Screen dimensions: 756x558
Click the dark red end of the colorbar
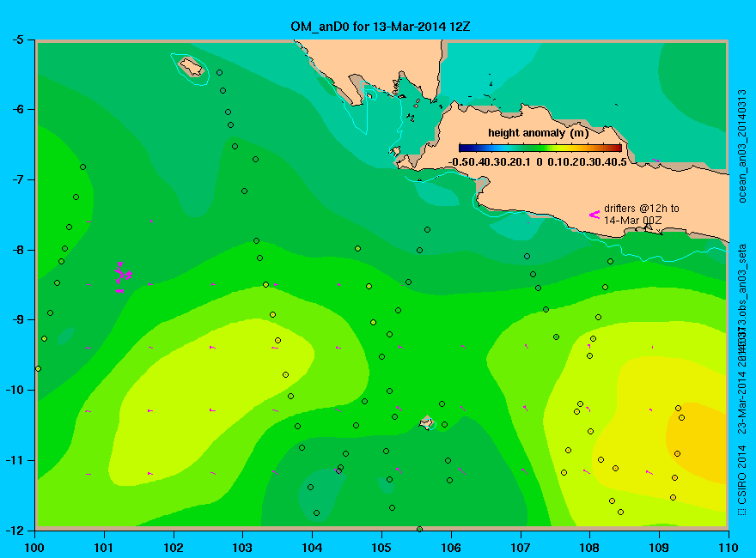617,149
